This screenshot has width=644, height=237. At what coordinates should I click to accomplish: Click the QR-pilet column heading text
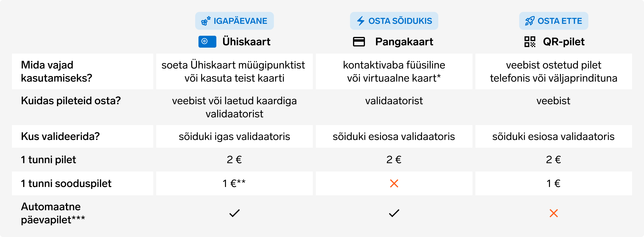tap(563, 42)
